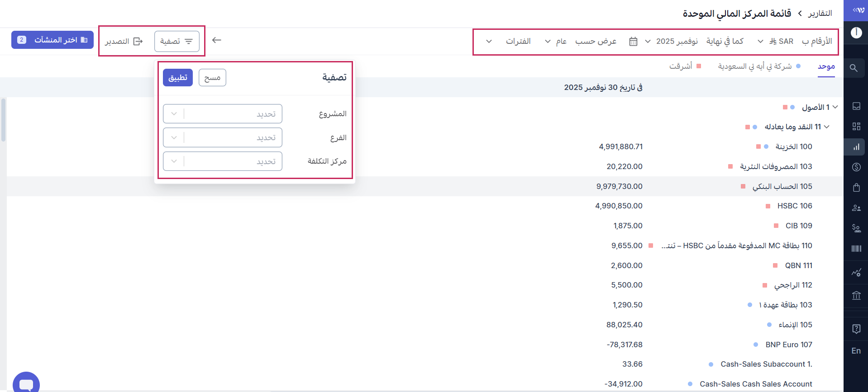Click the back arrow next to تصفية
Screen dimensions: 868x392
[217, 40]
